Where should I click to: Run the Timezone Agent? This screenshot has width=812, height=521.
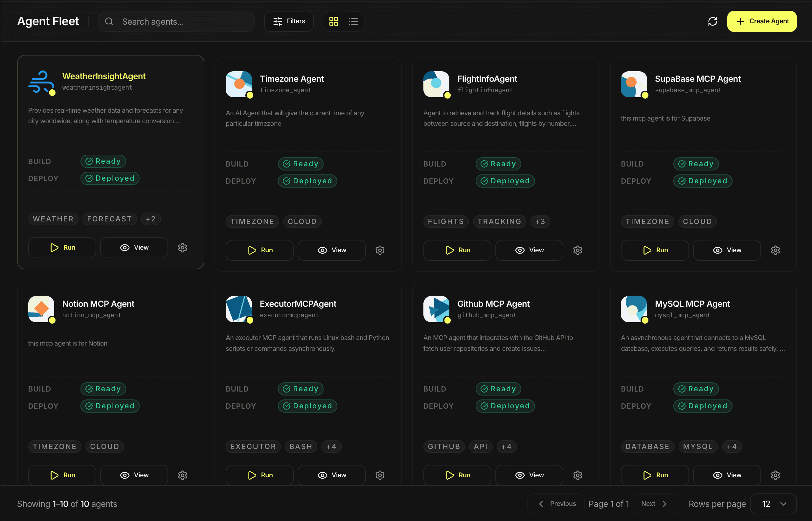[260, 250]
